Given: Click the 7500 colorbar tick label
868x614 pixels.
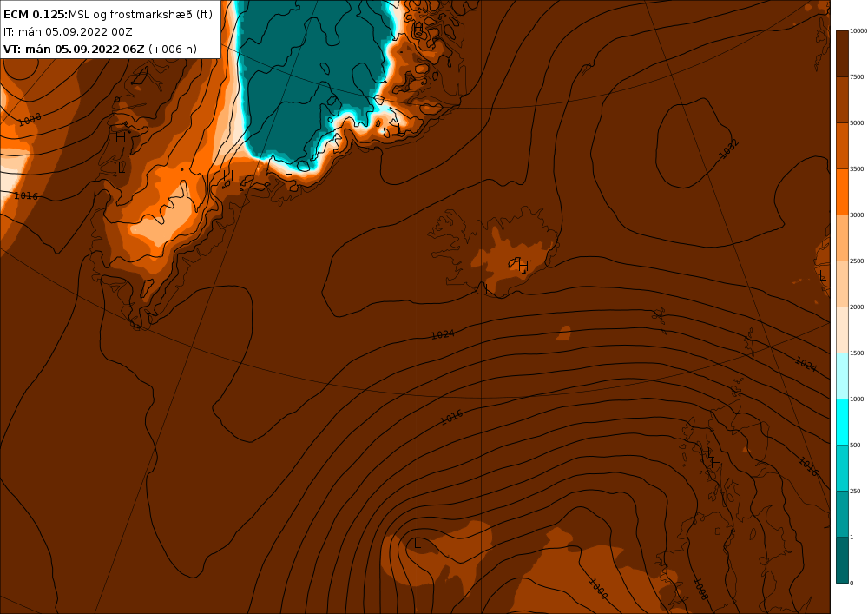Looking at the screenshot, I should coord(857,77).
